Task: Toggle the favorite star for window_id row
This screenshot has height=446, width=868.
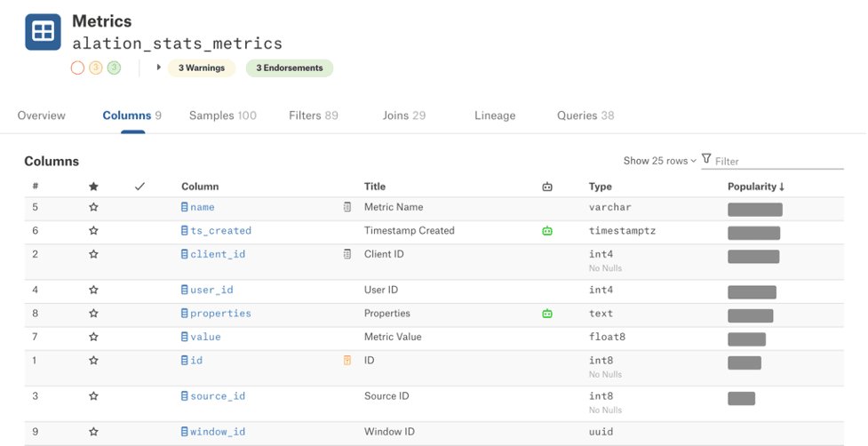Action: (93, 432)
